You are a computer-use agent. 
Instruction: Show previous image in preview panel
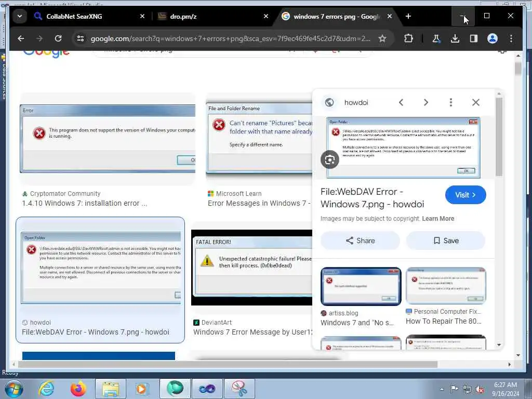tap(401, 102)
